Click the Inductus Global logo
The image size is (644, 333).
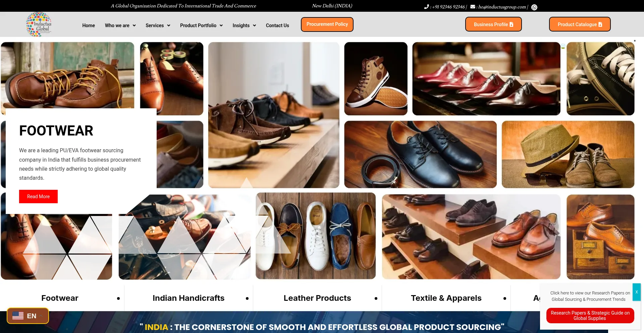39,24
